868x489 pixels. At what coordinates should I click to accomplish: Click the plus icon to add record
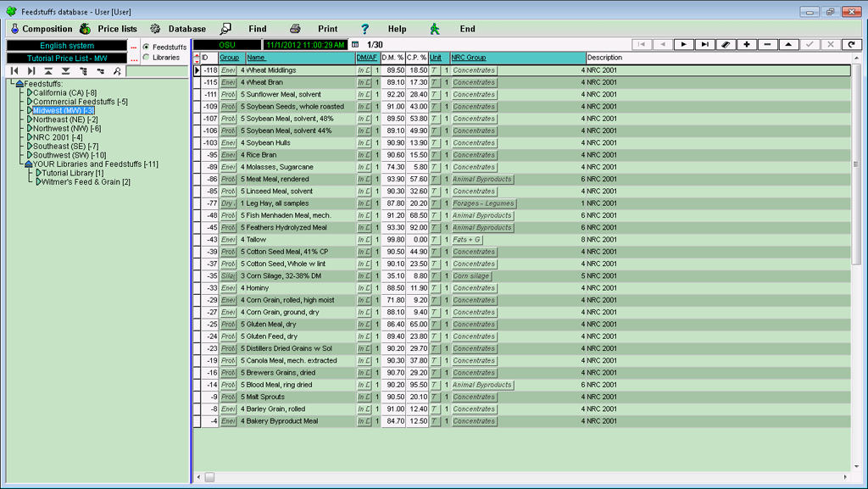tap(746, 44)
